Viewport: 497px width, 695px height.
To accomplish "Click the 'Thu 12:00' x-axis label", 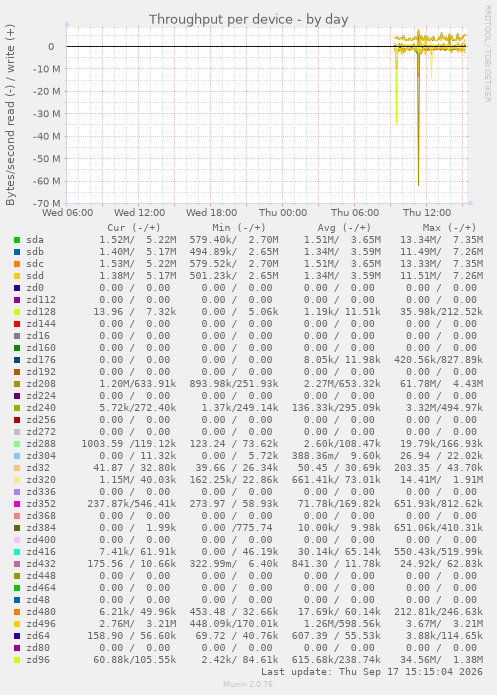I will [427, 213].
